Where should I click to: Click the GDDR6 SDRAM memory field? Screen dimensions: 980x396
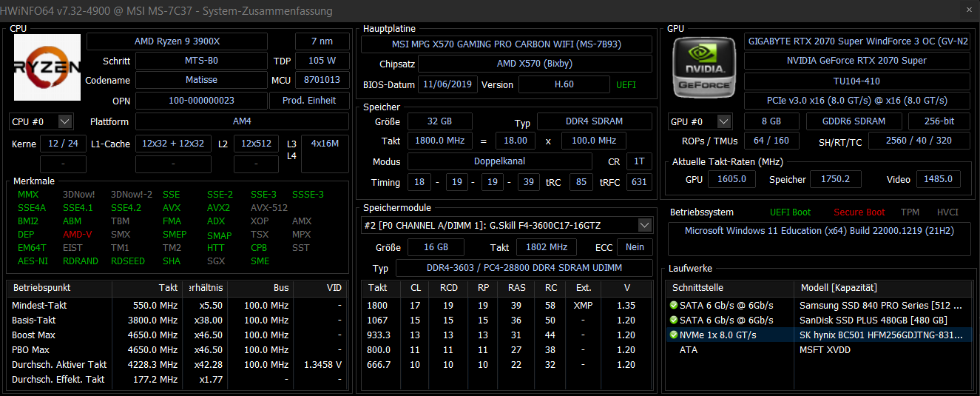pyautogui.click(x=853, y=121)
